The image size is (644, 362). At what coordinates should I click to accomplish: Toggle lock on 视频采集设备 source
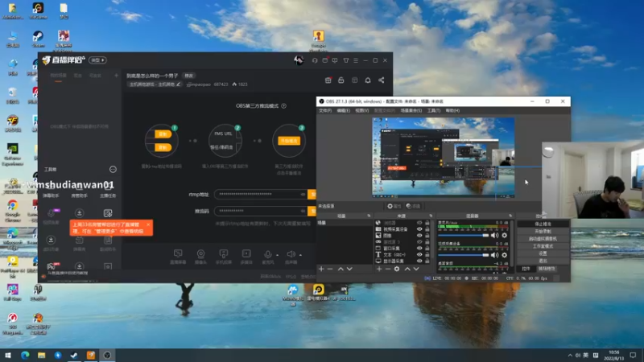427,229
